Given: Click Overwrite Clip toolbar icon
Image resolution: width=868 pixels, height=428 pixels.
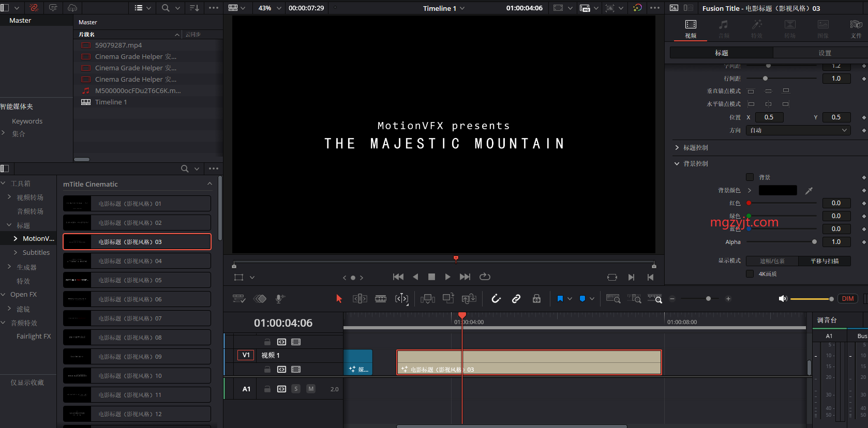Looking at the screenshot, I should click(x=448, y=298).
